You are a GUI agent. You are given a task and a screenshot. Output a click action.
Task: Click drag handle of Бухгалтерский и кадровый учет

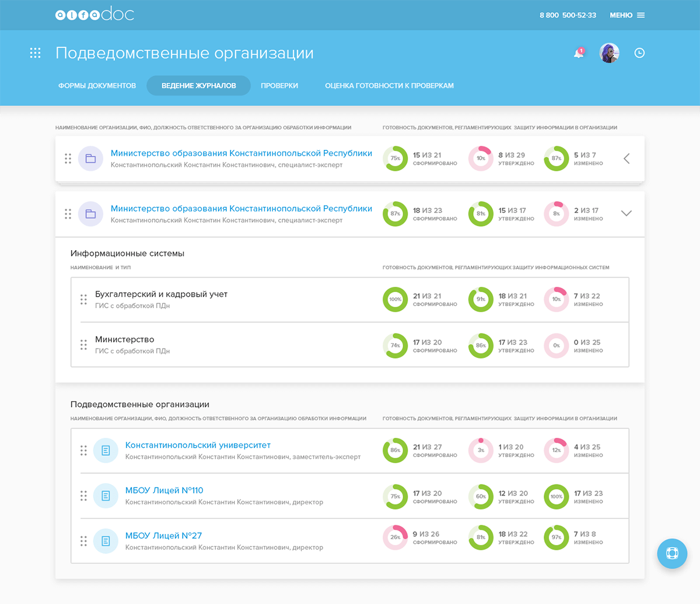tap(83, 300)
